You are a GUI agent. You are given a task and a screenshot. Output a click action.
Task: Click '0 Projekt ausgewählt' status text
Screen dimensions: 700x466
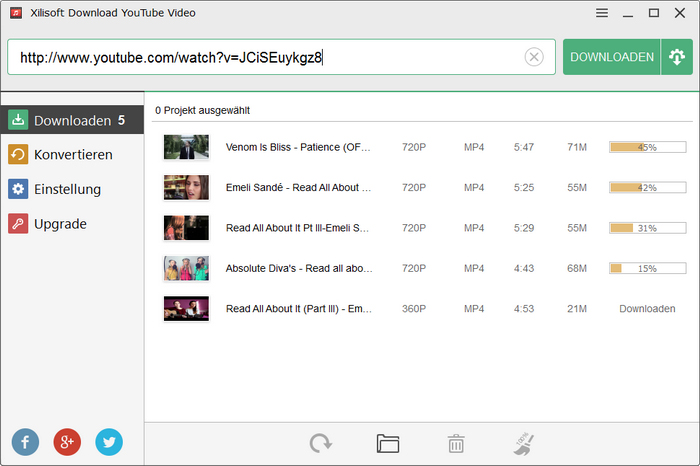pyautogui.click(x=202, y=110)
